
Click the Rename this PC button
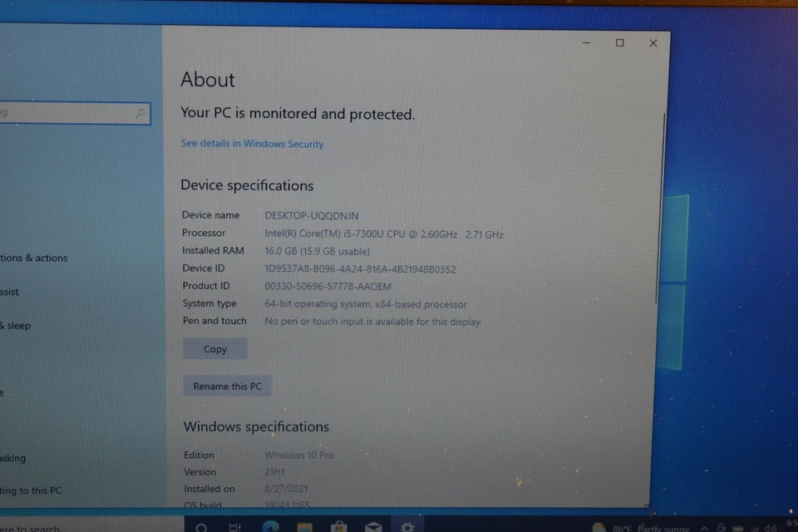coord(227,386)
